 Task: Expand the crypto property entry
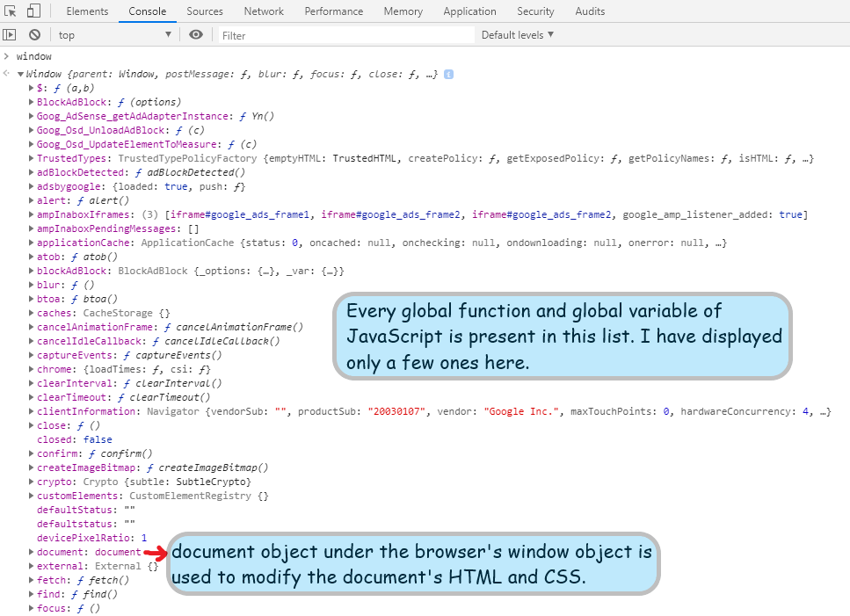[x=32, y=482]
